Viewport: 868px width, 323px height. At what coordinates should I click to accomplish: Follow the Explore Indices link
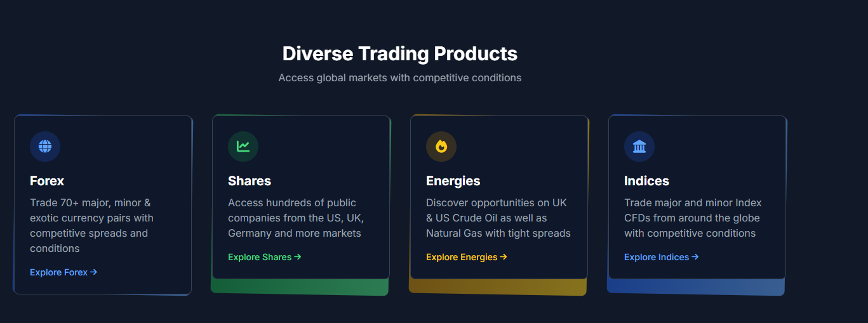657,257
